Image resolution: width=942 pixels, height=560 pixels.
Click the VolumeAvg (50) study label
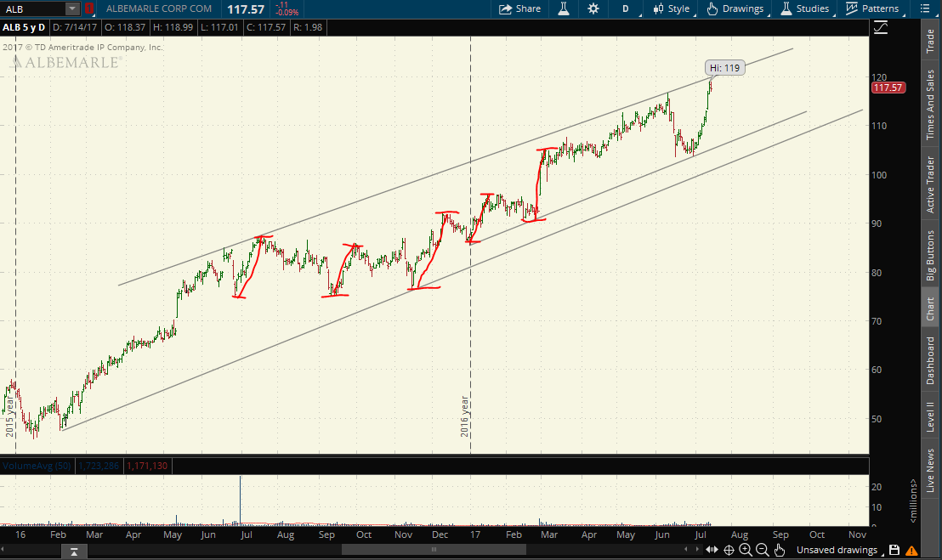[x=36, y=466]
